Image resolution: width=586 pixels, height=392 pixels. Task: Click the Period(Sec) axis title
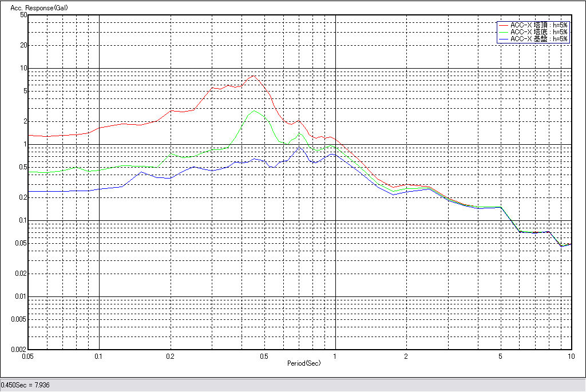(303, 363)
